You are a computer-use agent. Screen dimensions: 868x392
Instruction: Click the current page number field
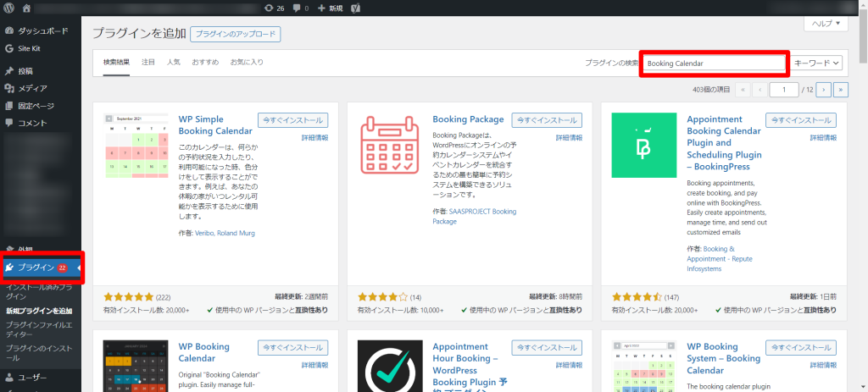tap(784, 89)
